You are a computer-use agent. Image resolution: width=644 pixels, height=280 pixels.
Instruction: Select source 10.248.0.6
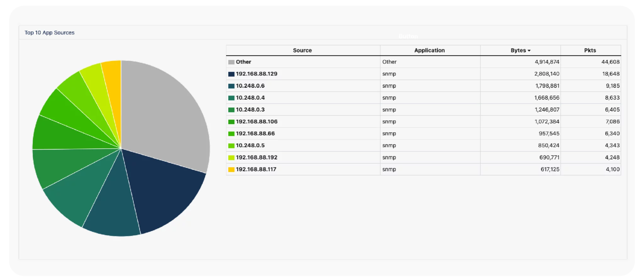tap(250, 86)
